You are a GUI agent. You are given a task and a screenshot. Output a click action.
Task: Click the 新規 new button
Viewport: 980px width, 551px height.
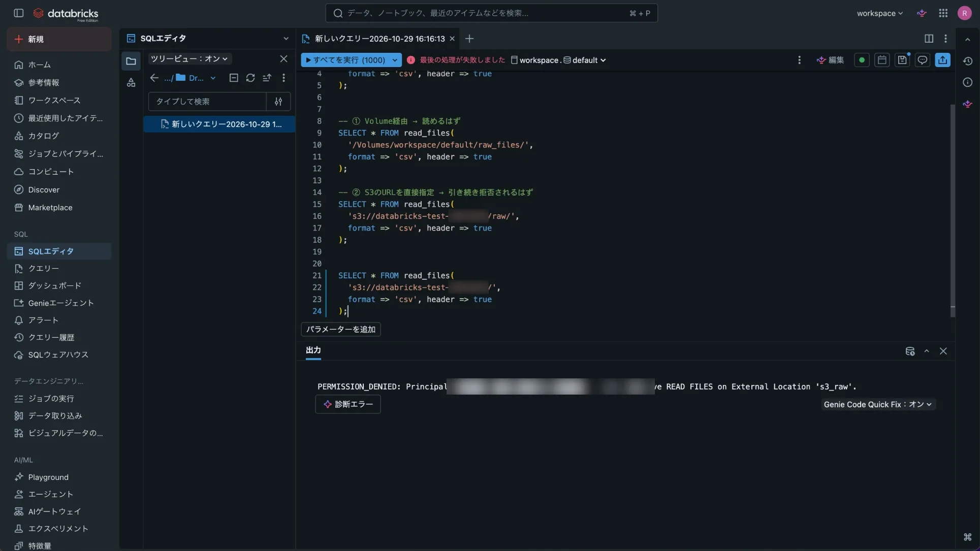(x=59, y=39)
